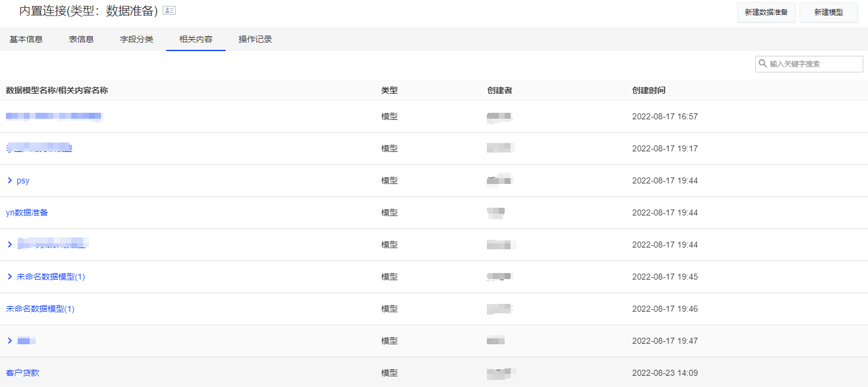
Task: Click the 新建数据准备 button
Action: (x=766, y=12)
